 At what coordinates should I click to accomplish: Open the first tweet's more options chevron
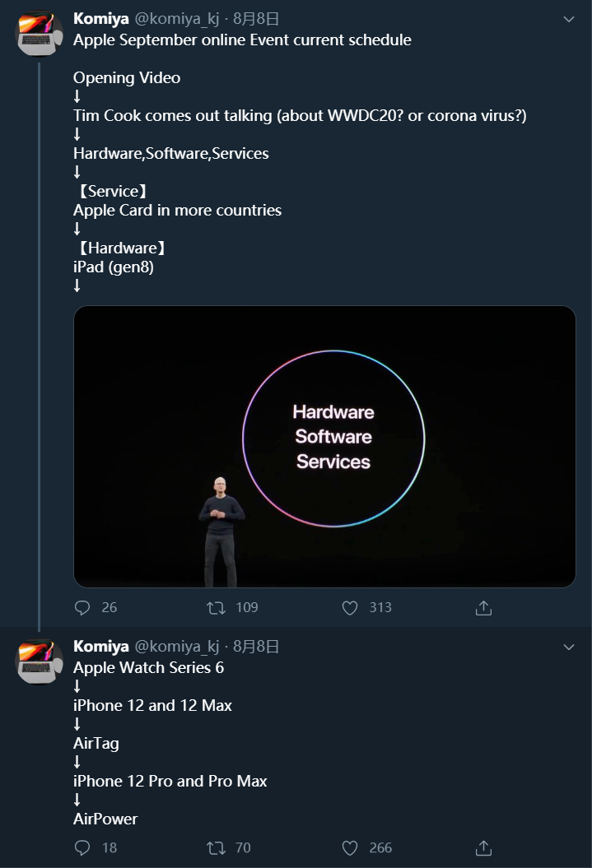[x=568, y=19]
